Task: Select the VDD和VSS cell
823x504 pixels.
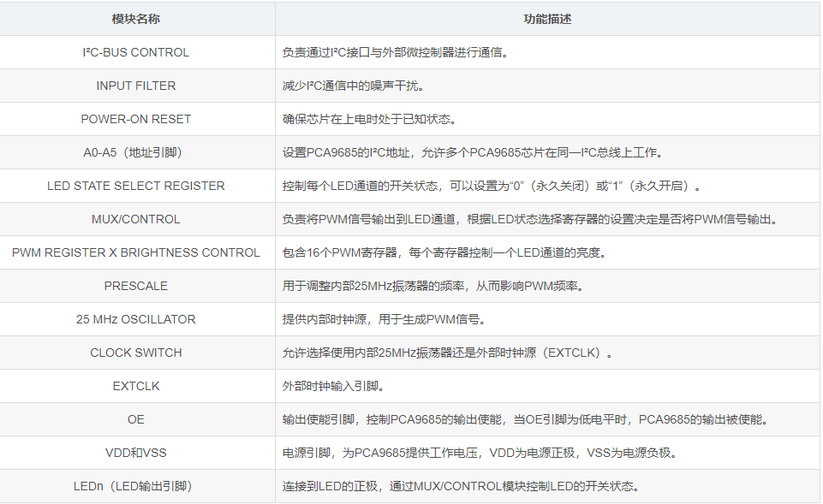Action: (x=136, y=453)
